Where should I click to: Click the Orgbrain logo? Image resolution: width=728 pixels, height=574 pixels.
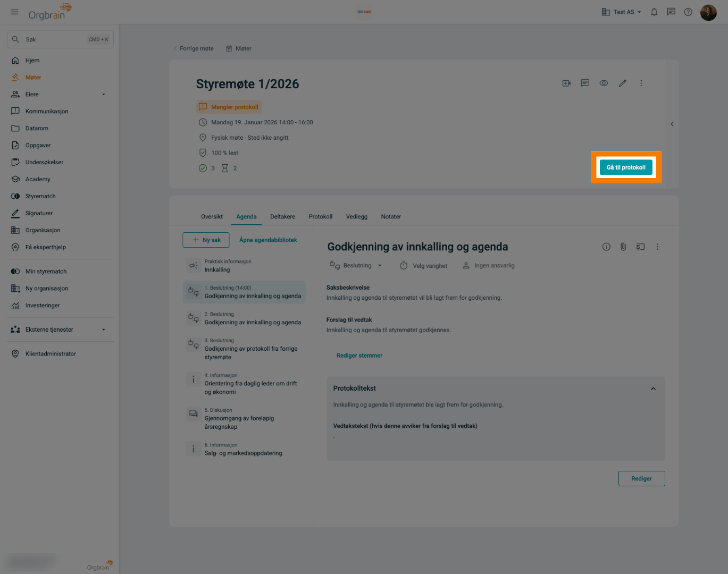pos(50,12)
